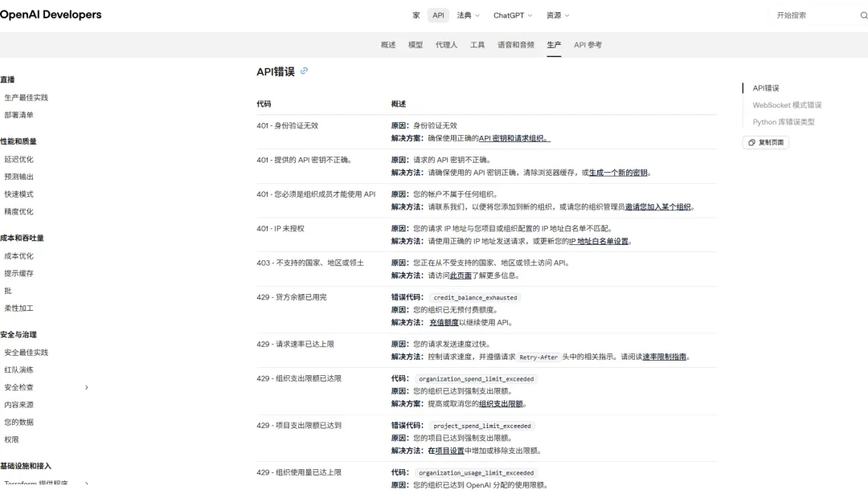Open 快速模式 in the sidebar
This screenshot has width=868, height=494.
18,194
